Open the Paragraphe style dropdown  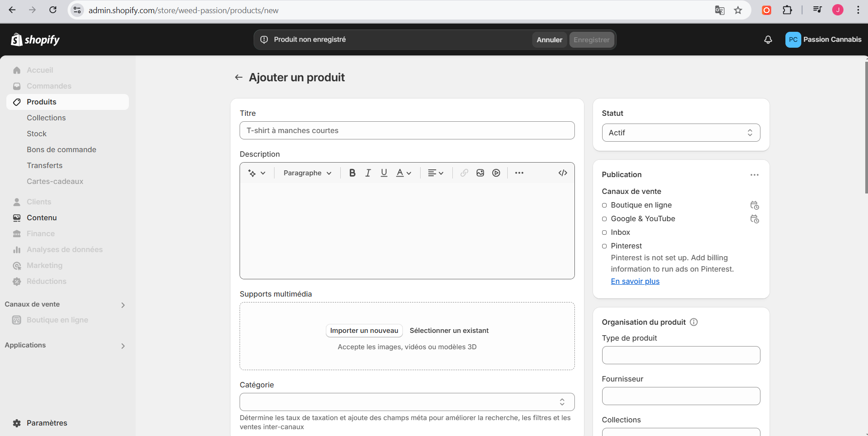coord(307,173)
